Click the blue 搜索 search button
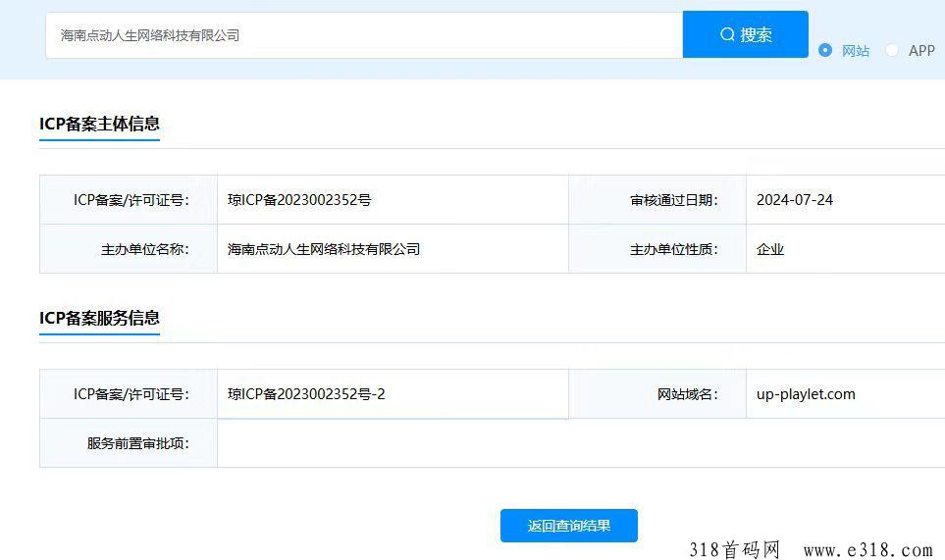 (x=745, y=34)
